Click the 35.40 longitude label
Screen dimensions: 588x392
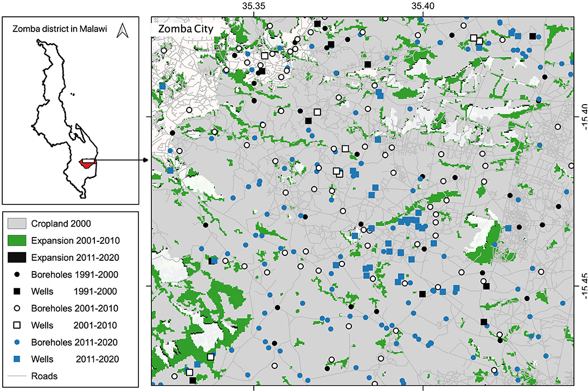[423, 6]
